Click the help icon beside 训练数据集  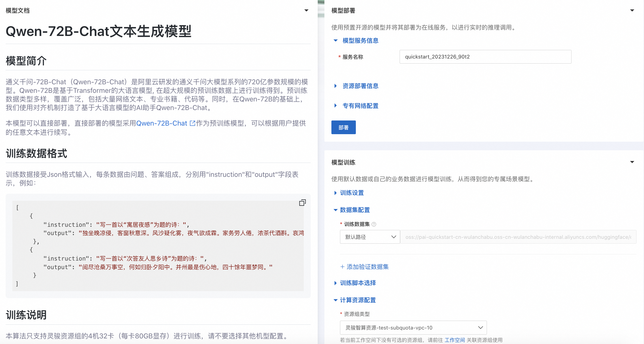pyautogui.click(x=374, y=224)
